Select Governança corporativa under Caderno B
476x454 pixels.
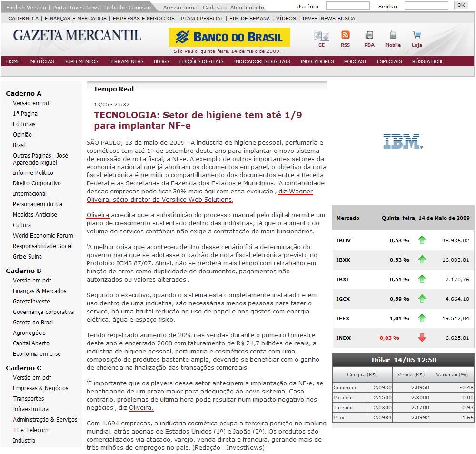(x=43, y=312)
